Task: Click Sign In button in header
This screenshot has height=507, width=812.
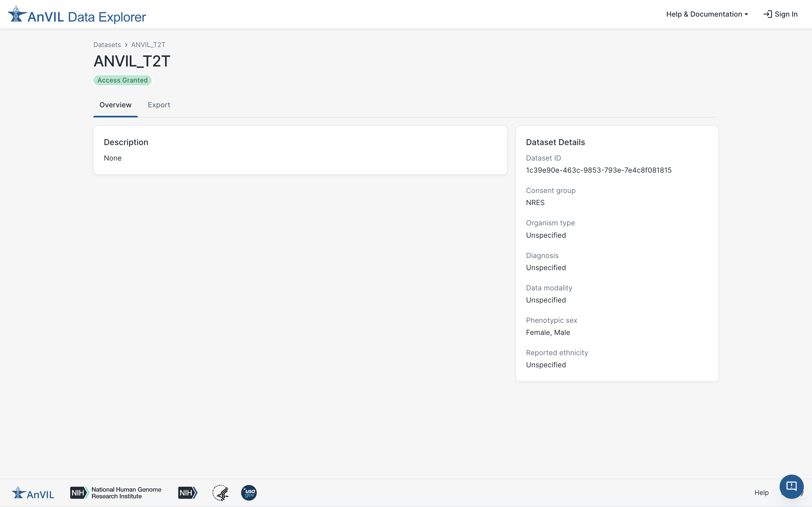Action: (780, 14)
